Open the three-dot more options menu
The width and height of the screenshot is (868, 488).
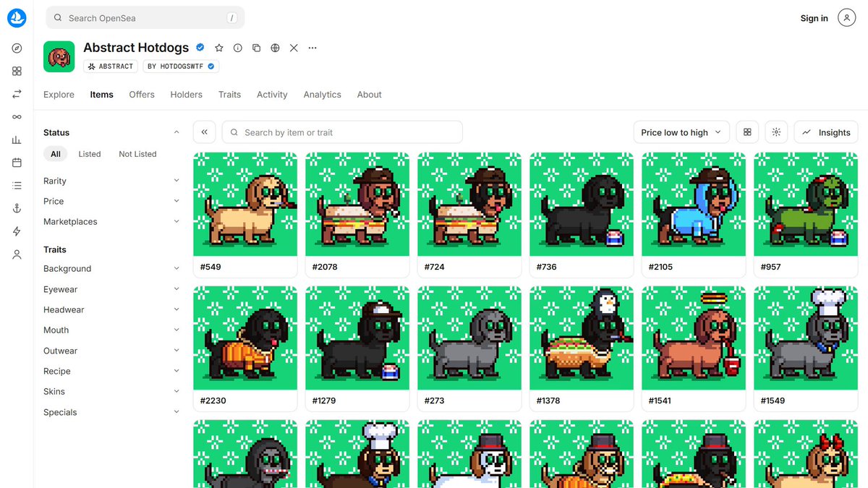click(312, 48)
